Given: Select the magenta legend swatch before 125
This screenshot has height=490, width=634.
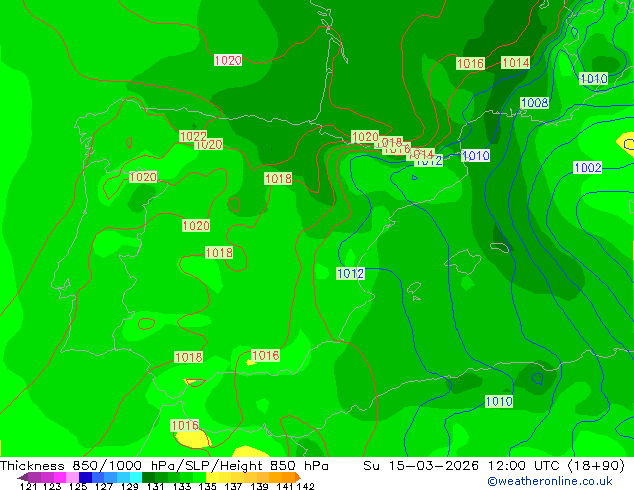Looking at the screenshot, I should 60,477.
